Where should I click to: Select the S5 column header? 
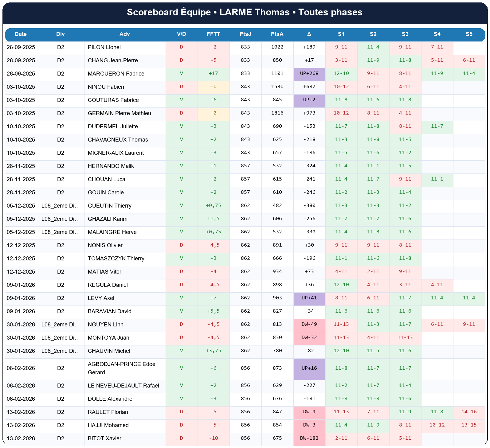click(x=469, y=34)
